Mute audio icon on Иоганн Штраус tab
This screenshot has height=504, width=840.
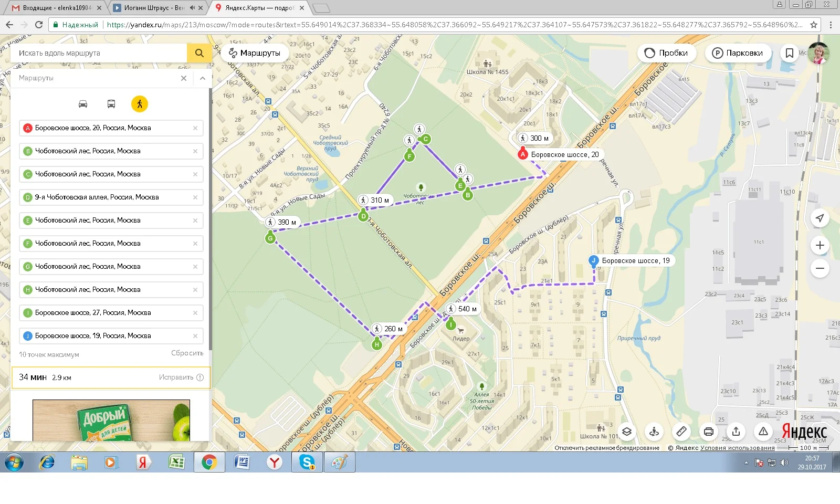coord(192,8)
